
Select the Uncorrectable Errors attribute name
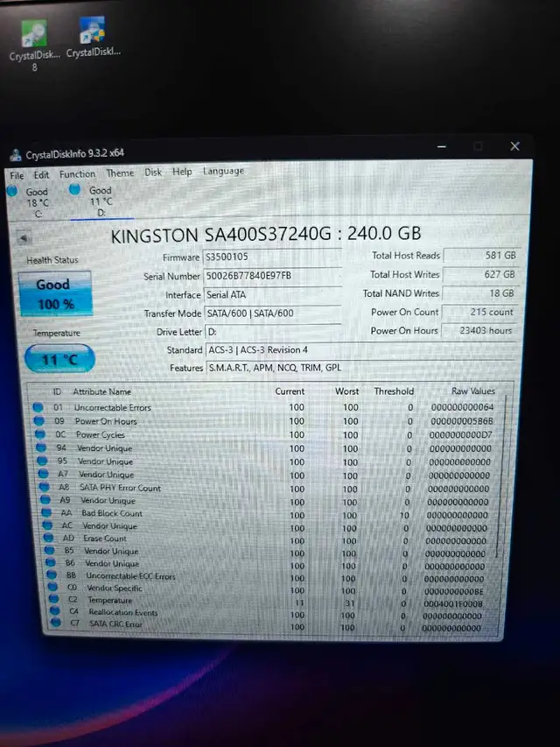(112, 408)
